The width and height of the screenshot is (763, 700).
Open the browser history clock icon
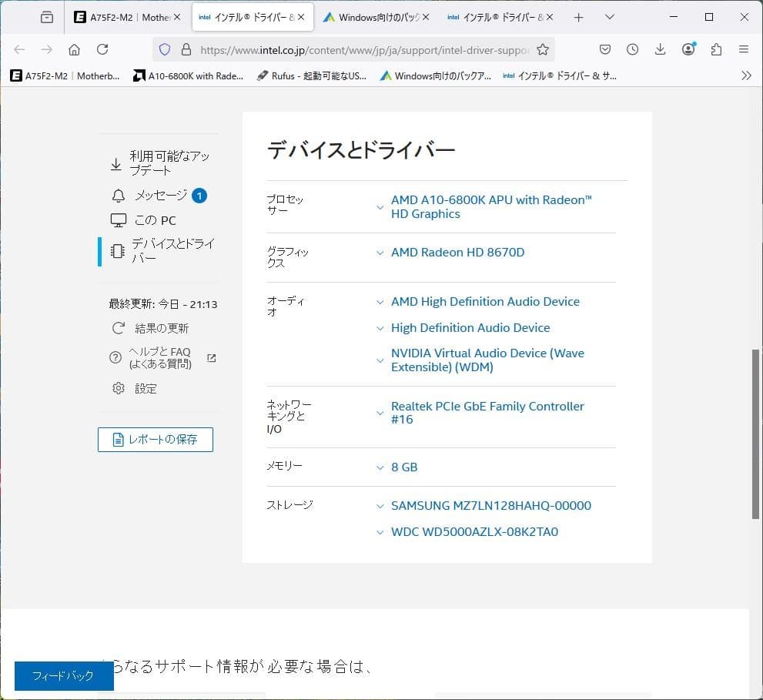click(632, 48)
